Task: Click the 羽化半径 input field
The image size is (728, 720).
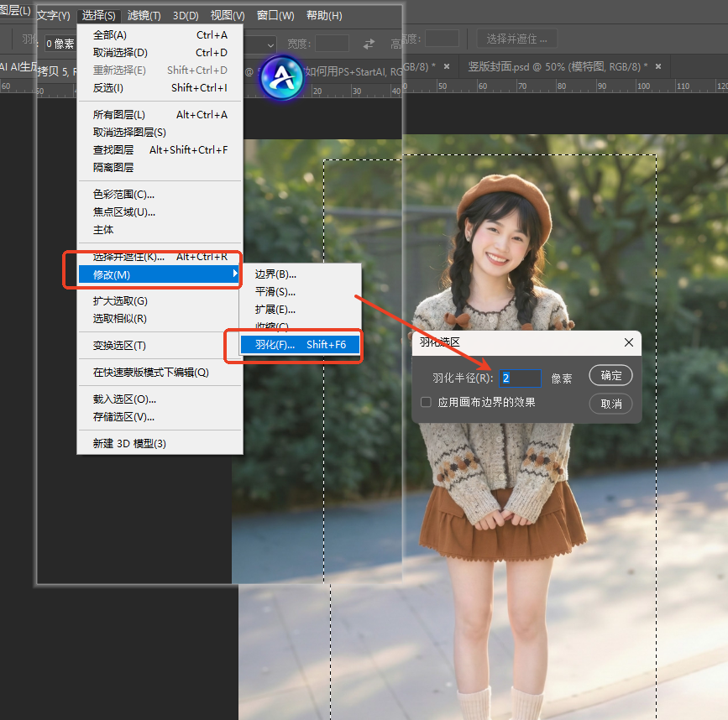Action: [521, 378]
